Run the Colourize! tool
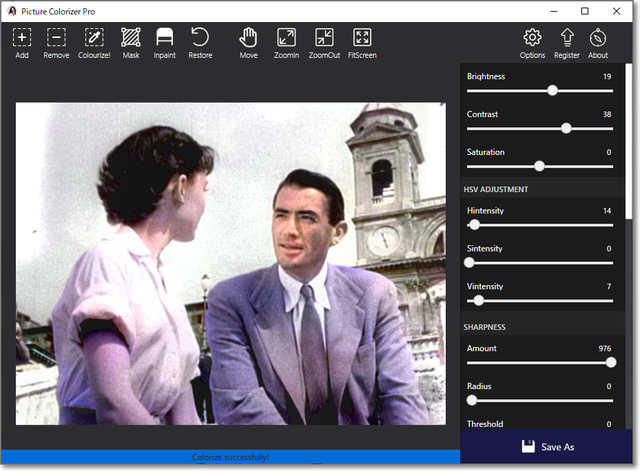This screenshot has height=471, width=640. click(94, 38)
